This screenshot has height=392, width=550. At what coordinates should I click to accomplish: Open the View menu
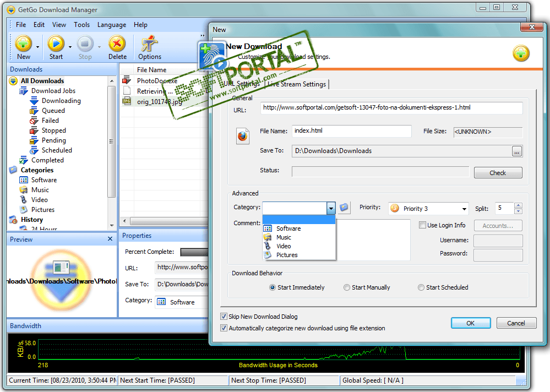pos(59,25)
